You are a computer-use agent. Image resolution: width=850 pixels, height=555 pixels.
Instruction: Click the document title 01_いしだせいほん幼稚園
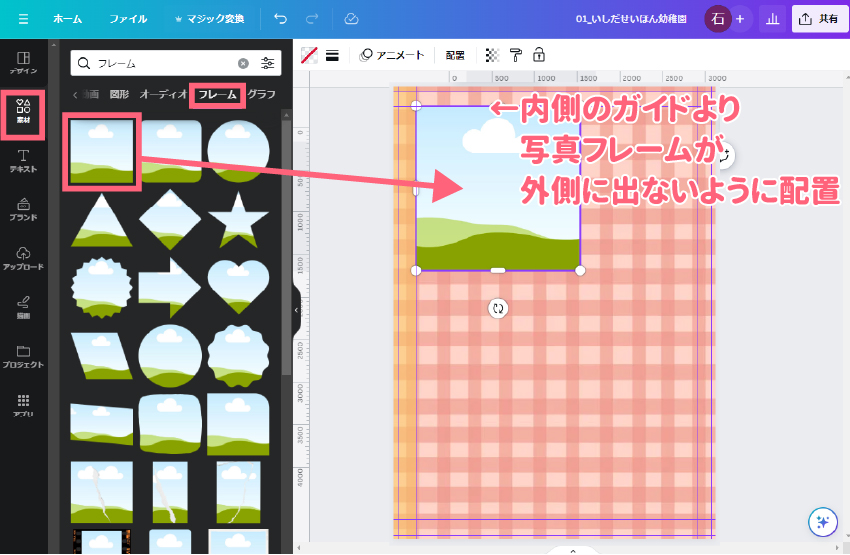[631, 19]
